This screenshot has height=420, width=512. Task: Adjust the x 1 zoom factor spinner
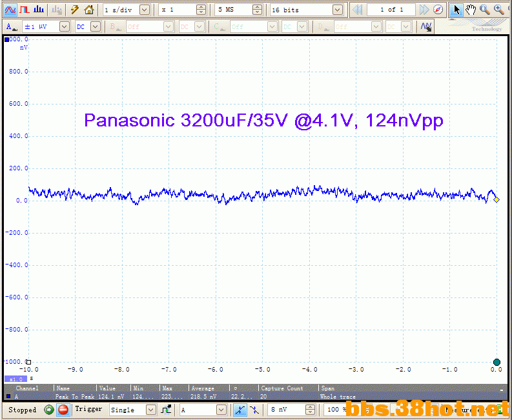click(201, 10)
